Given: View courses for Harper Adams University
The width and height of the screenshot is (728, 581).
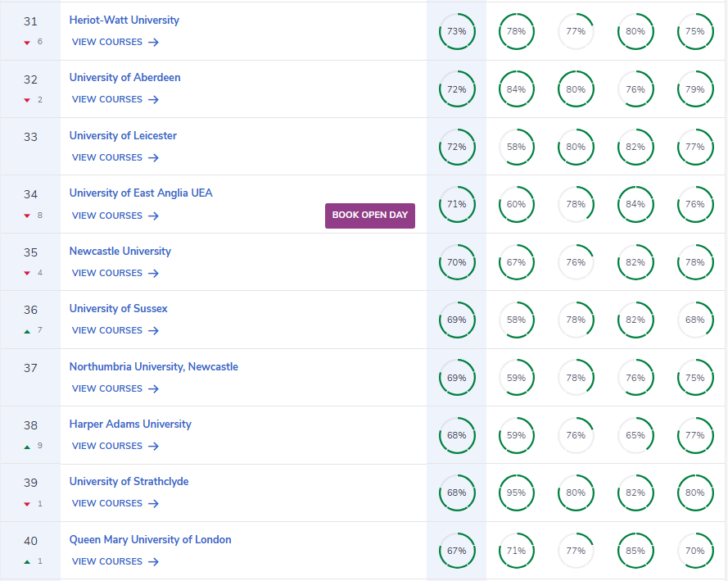Looking at the screenshot, I should click(x=115, y=447).
